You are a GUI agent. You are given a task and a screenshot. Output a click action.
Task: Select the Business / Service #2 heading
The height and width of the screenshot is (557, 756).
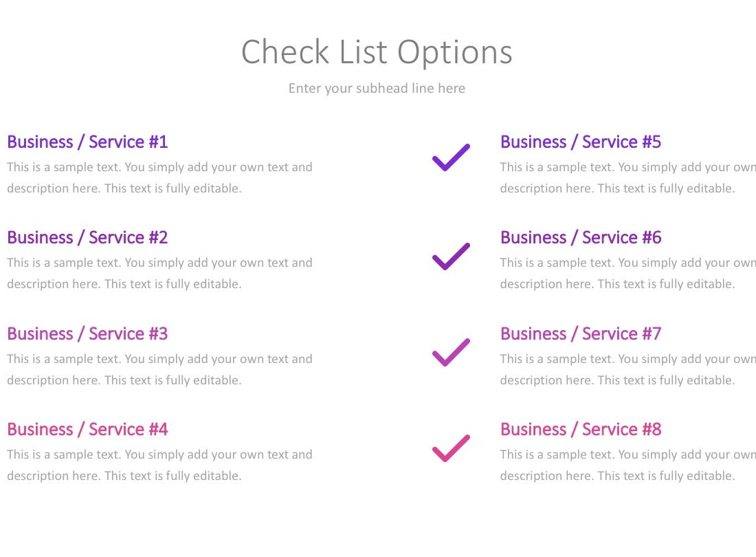pyautogui.click(x=87, y=237)
